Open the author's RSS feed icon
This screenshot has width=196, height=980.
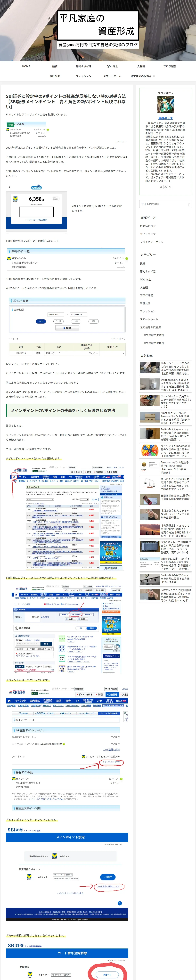point(170,187)
